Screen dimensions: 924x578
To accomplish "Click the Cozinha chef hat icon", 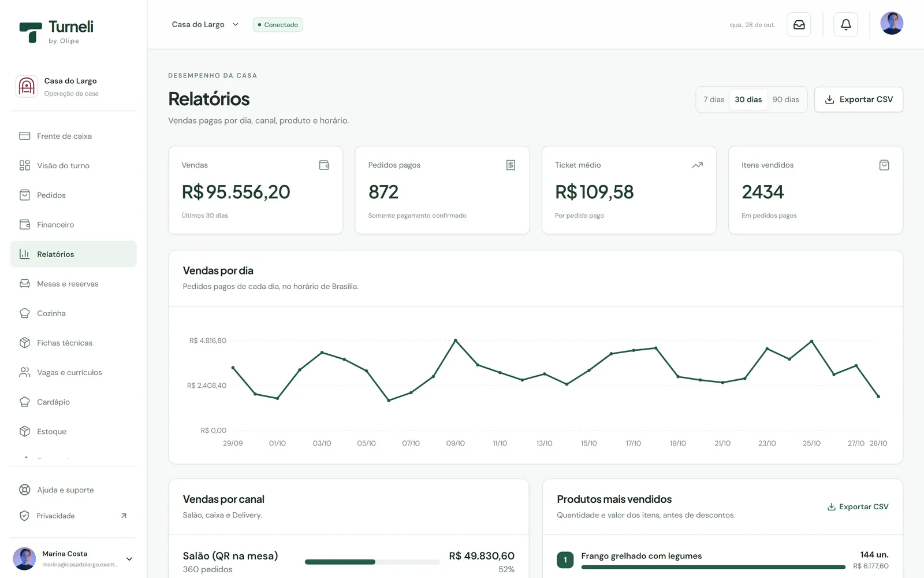I will point(25,313).
